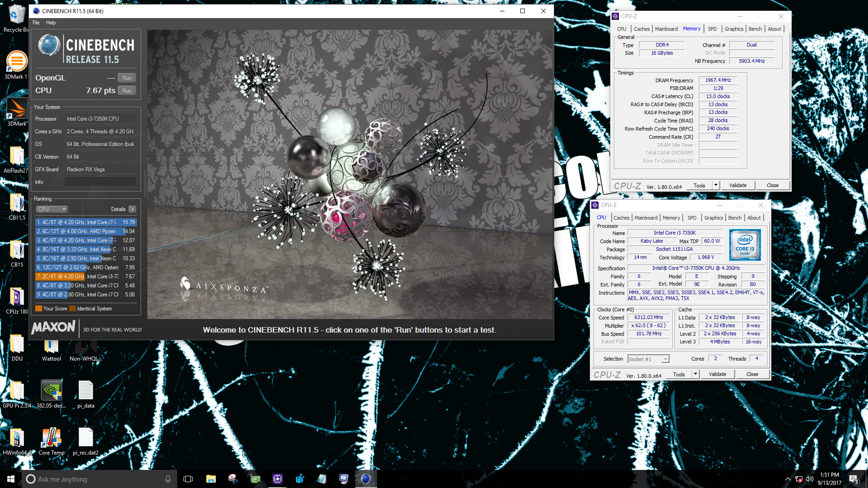Open the CPUz 180 desktop folder
The image size is (868, 488).
(x=17, y=300)
